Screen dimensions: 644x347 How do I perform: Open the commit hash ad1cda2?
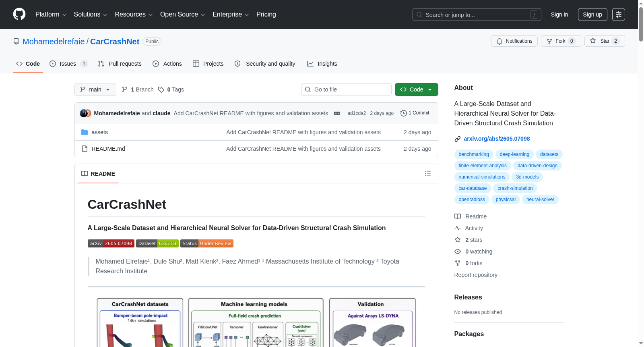coord(357,113)
